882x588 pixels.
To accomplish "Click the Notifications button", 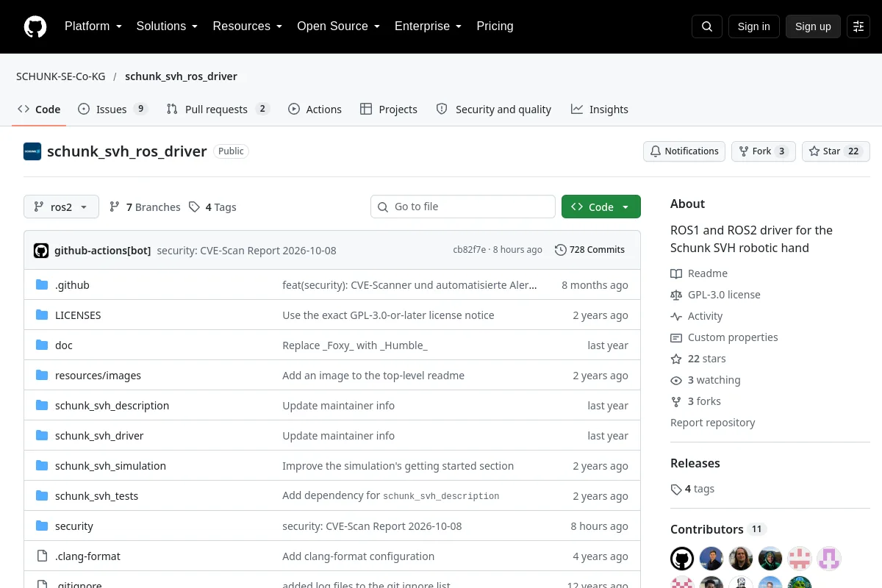I will [684, 151].
